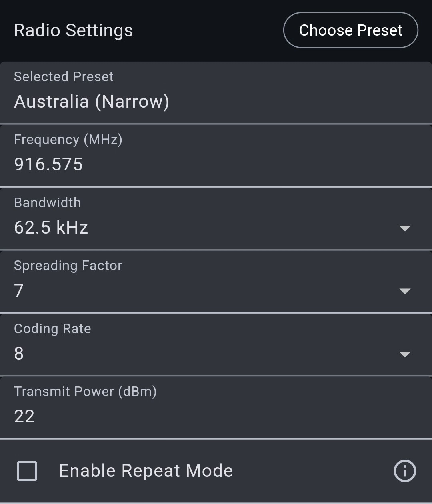This screenshot has width=432, height=504.
Task: Edit the Frequency value 916.575
Action: 48,164
